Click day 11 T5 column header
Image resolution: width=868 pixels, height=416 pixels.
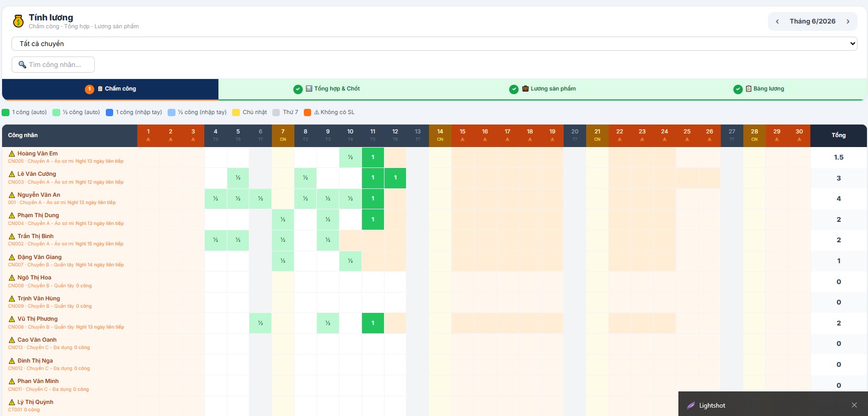(373, 136)
